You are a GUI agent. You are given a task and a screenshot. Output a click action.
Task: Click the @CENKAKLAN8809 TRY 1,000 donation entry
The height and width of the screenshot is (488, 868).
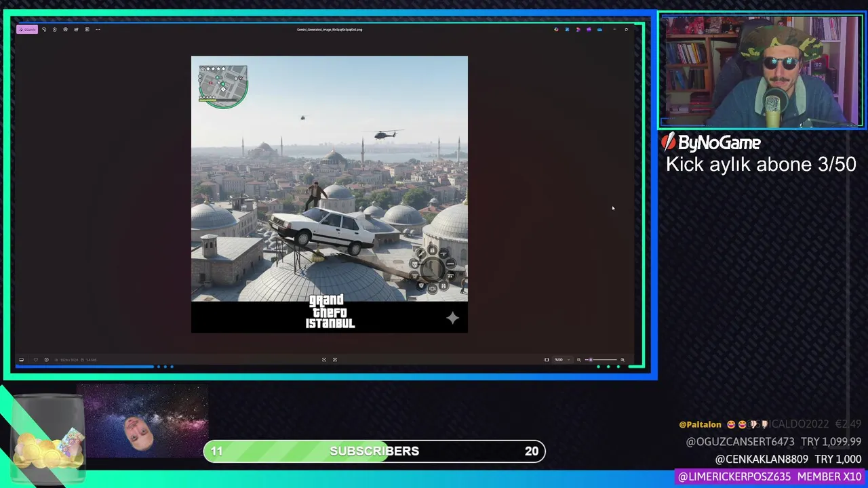point(788,460)
